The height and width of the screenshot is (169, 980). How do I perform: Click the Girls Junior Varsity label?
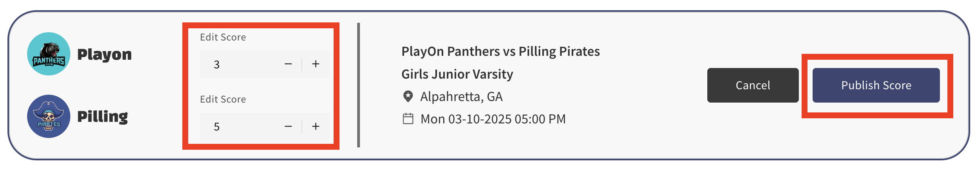tap(457, 74)
